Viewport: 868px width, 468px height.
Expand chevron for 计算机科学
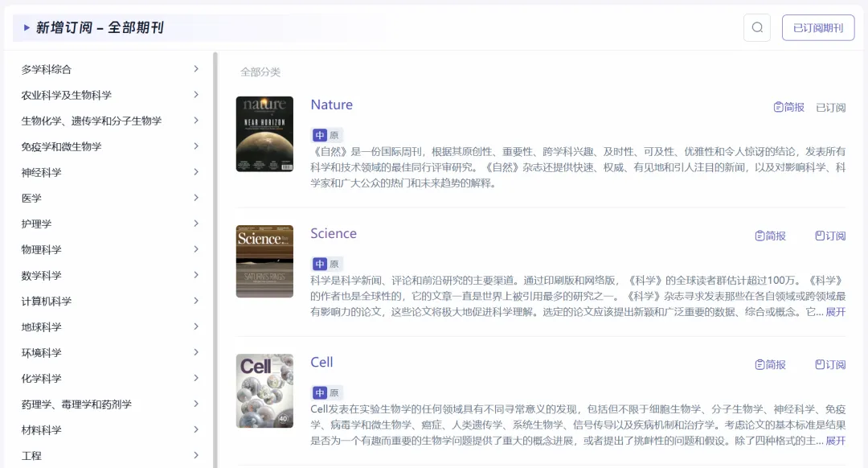point(196,301)
